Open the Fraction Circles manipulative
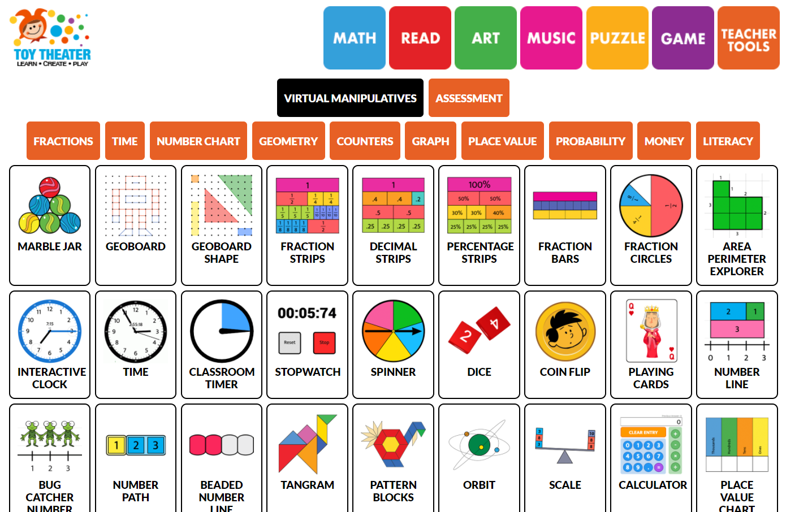The width and height of the screenshot is (812, 512). pos(651,225)
